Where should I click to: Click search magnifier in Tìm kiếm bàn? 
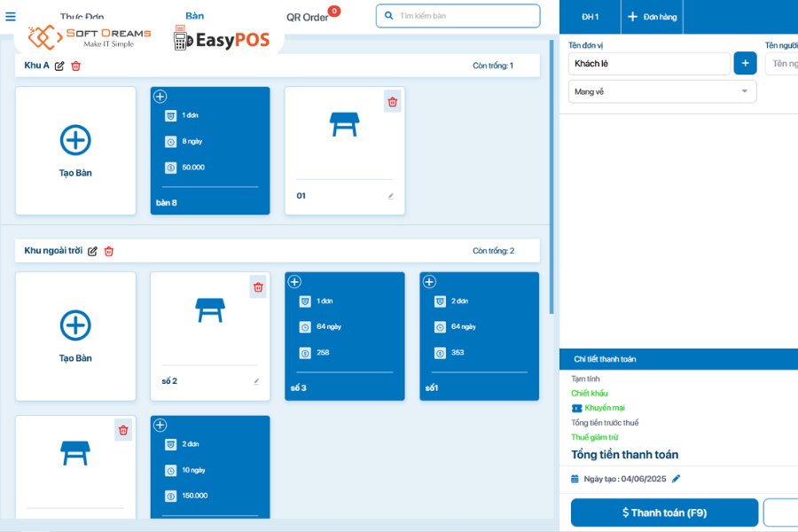tap(387, 15)
